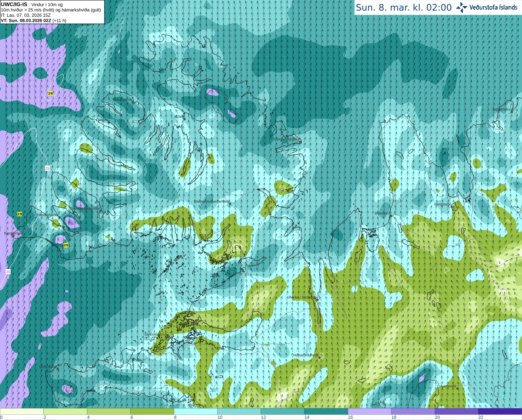Pick the 6–8 m/s olive green legend swatch
Image resolution: width=522 pixels, height=420 pixels.
[x=152, y=411]
